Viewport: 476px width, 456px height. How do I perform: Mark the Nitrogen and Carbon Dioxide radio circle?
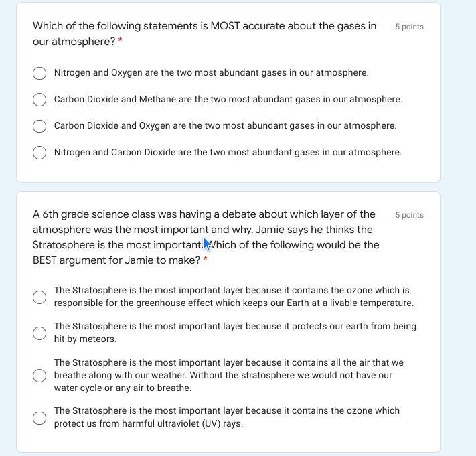pos(39,153)
